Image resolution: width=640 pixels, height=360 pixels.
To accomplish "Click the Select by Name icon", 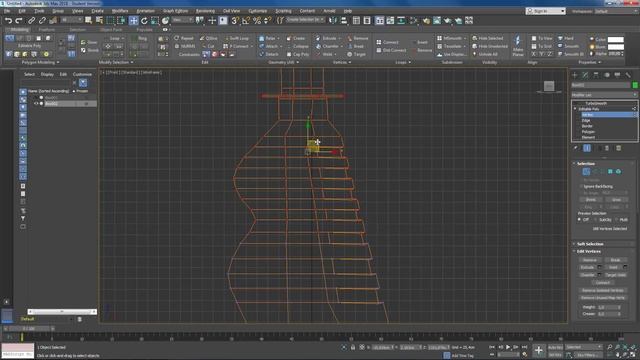I will (x=99, y=20).
